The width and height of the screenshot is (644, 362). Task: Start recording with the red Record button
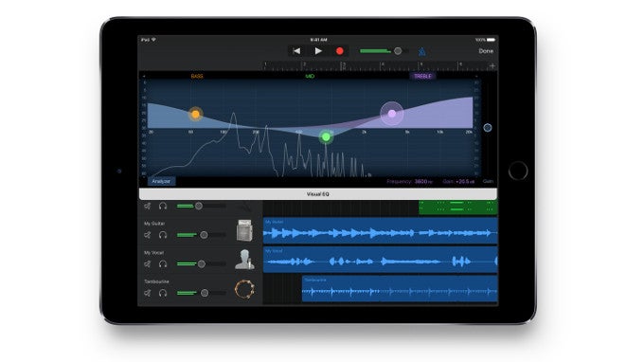pos(340,51)
